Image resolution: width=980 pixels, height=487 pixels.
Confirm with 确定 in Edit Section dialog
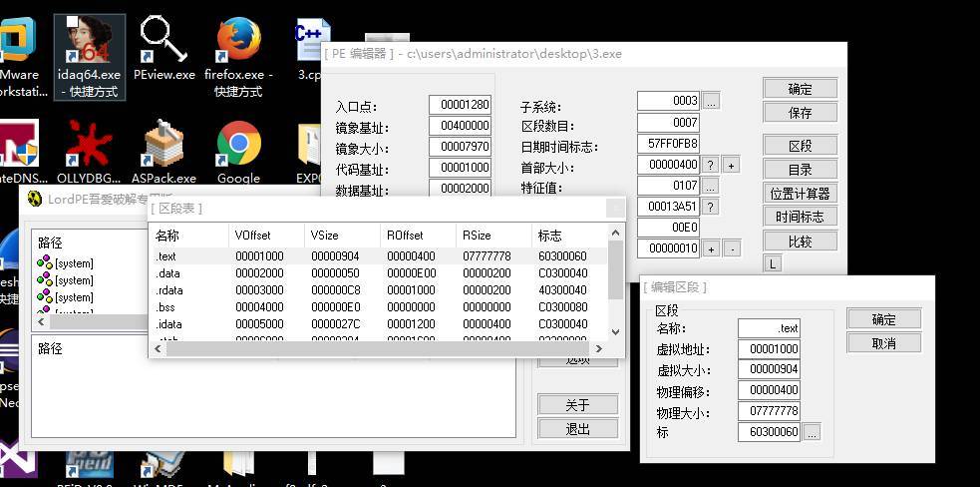point(883,319)
